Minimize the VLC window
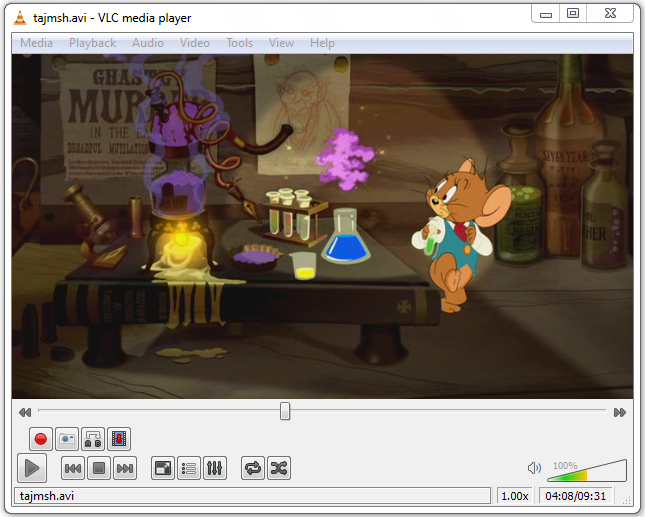The width and height of the screenshot is (645, 517). click(x=545, y=14)
